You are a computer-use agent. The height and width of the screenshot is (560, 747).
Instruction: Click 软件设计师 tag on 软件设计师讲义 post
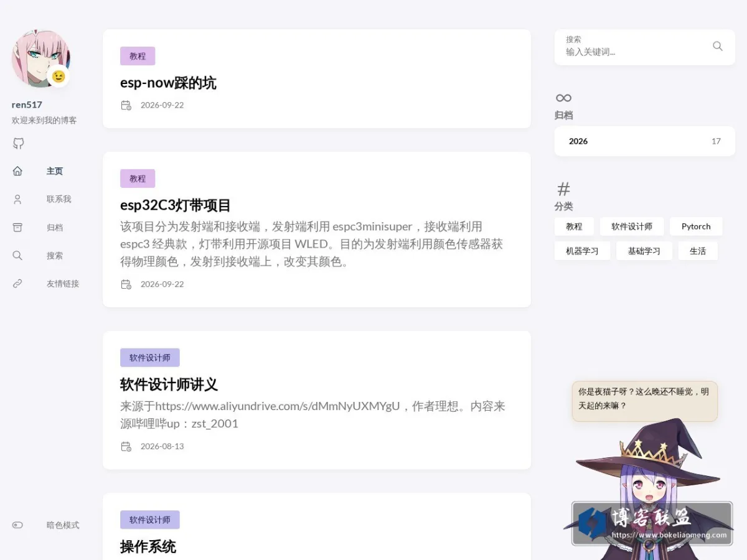150,358
